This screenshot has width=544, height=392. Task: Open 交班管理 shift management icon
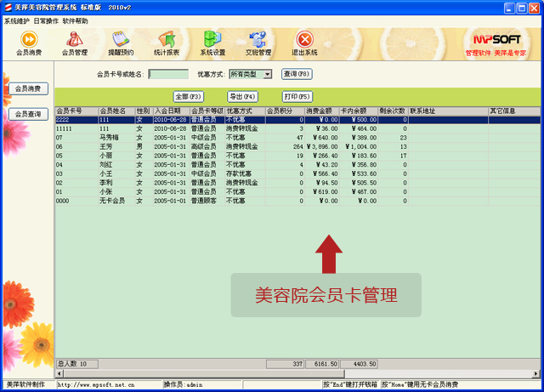pos(258,42)
